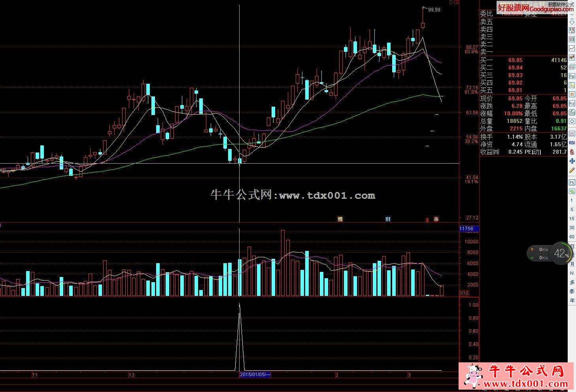Select the N custom-day period

pyautogui.click(x=572, y=273)
